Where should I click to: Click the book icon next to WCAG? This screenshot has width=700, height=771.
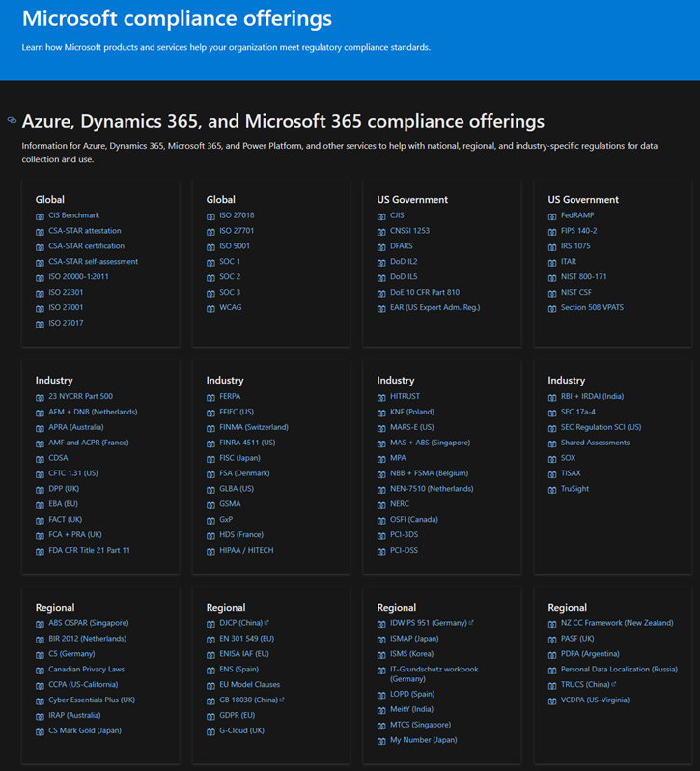[x=210, y=308]
